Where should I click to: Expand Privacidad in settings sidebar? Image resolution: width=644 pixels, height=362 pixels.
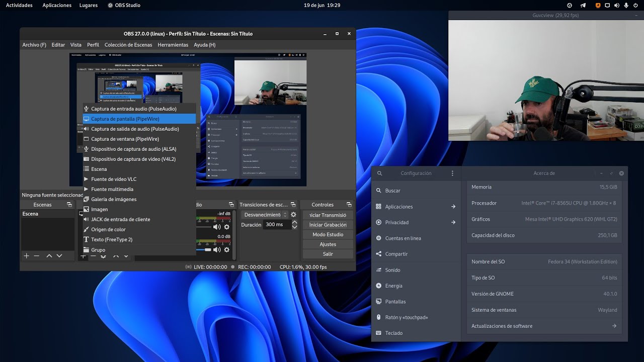416,222
